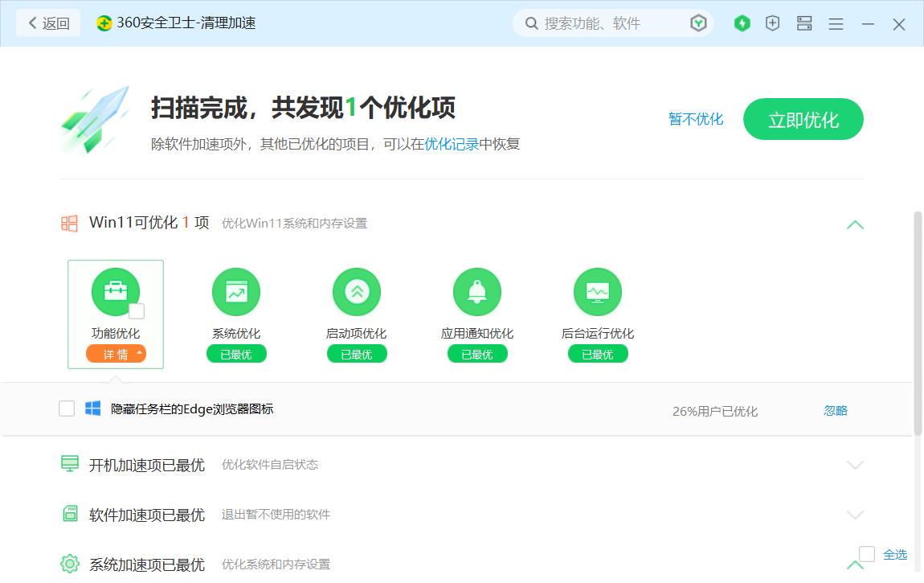Click the 启动项优化 icon
Image resolution: width=924 pixels, height=583 pixels.
(x=357, y=291)
